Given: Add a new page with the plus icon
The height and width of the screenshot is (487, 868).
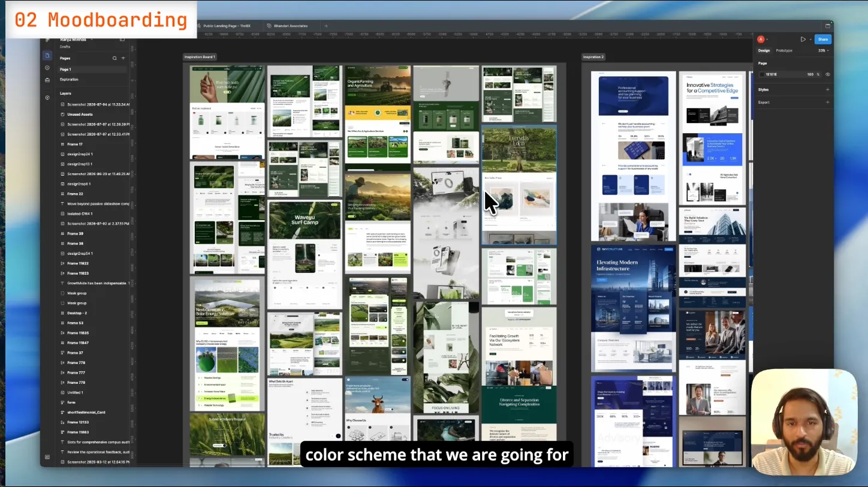Looking at the screenshot, I should point(123,58).
